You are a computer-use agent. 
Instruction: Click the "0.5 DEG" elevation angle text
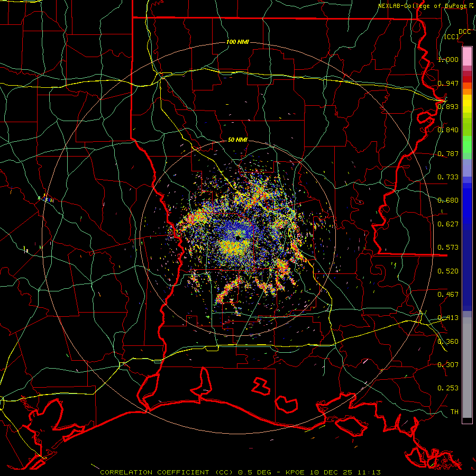[256, 472]
